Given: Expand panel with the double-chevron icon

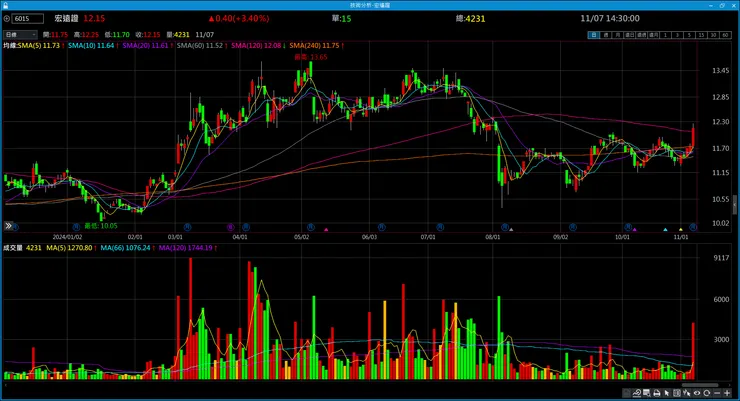Looking at the screenshot, I should tap(8, 226).
